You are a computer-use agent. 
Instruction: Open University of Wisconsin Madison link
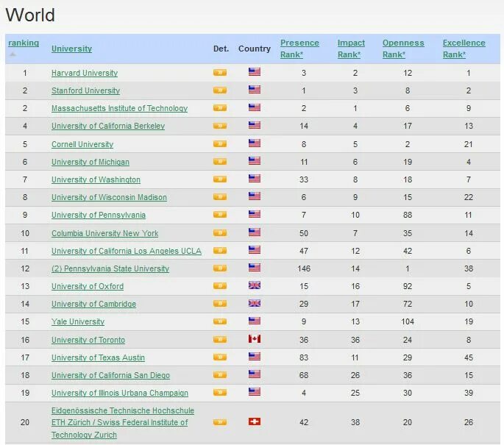[109, 197]
